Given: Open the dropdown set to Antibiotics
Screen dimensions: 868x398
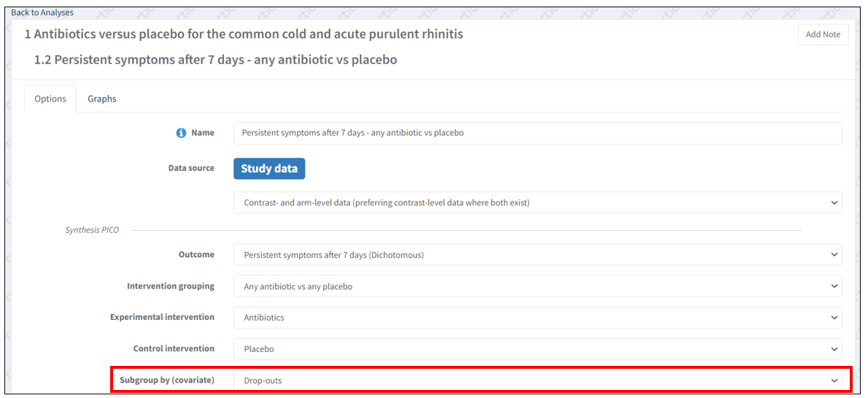Looking at the screenshot, I should click(x=538, y=318).
